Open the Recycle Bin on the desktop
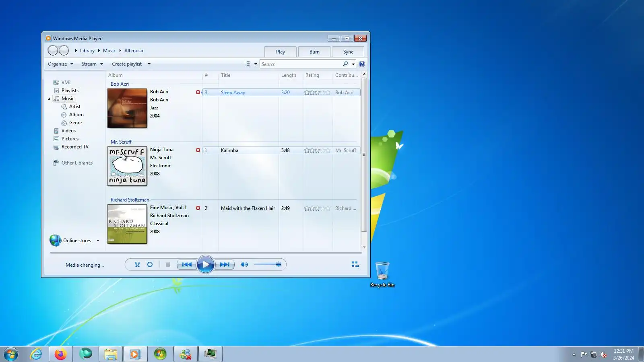This screenshot has height=362, width=644. tap(382, 275)
